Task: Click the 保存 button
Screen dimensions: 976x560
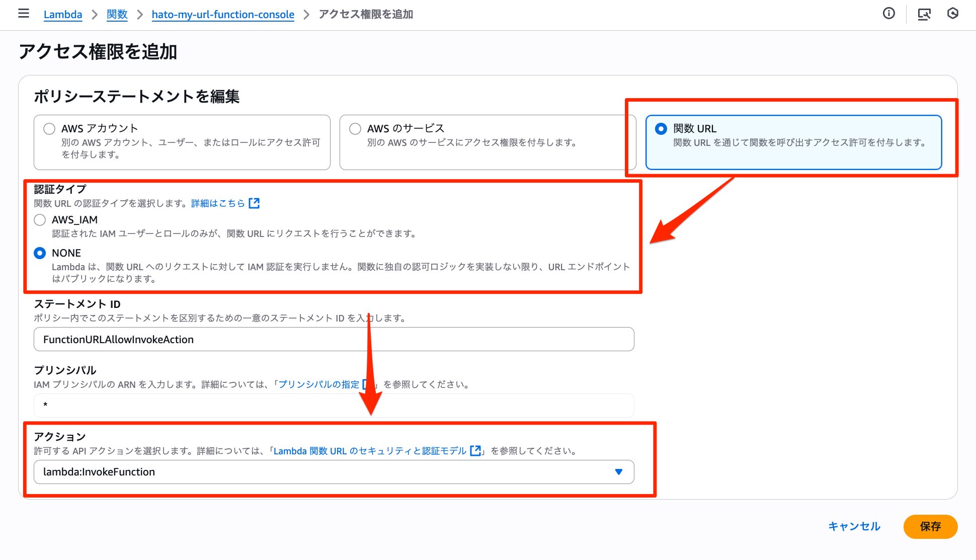Action: tap(930, 527)
